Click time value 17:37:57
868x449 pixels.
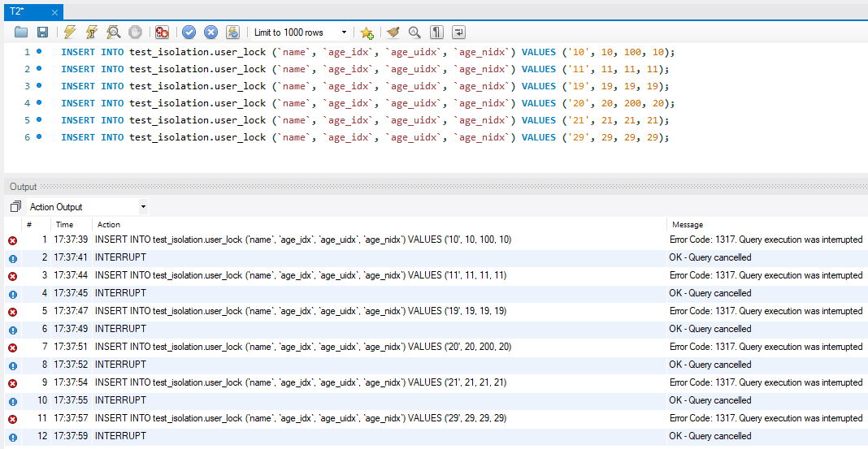(71, 419)
